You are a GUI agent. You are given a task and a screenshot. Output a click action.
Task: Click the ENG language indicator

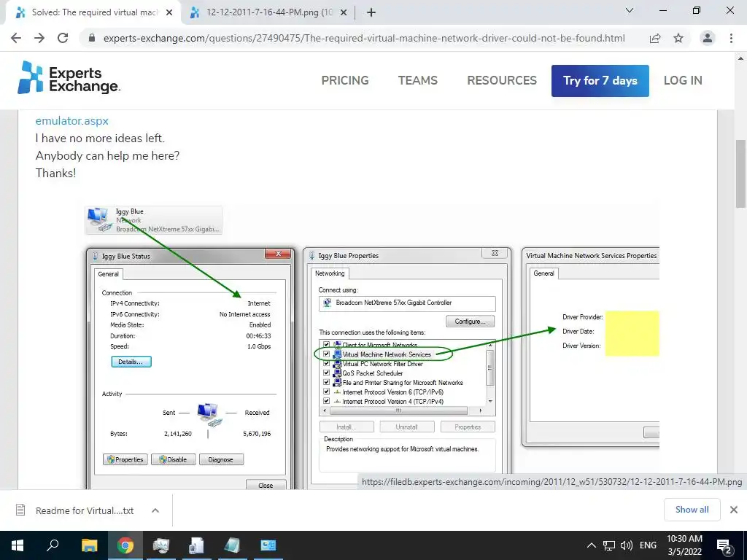click(x=648, y=545)
